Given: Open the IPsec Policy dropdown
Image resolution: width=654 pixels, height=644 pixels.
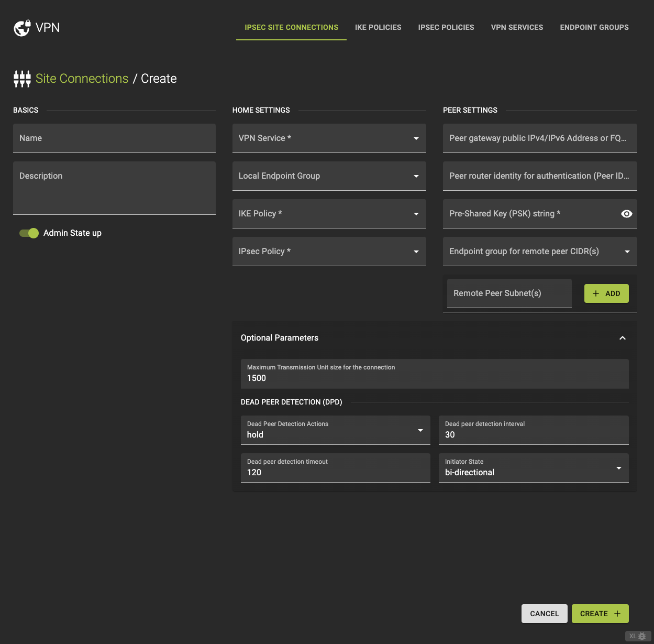Looking at the screenshot, I should (329, 252).
